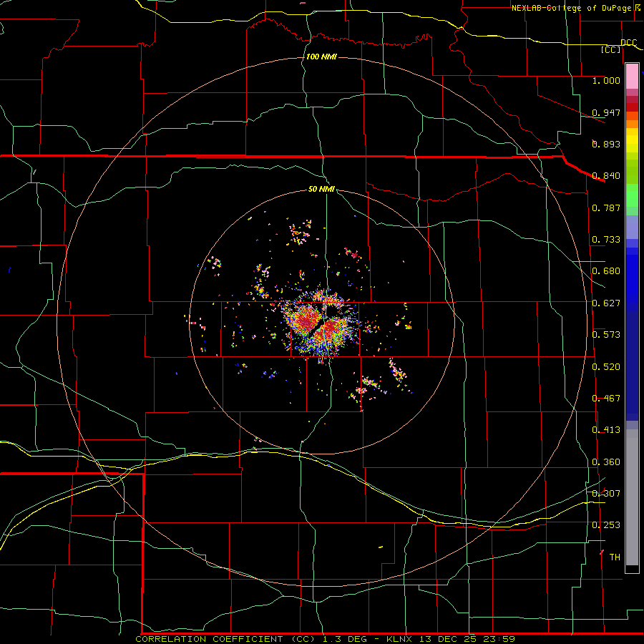
Task: Select the 0.413 scale value
Action: pyautogui.click(x=606, y=429)
